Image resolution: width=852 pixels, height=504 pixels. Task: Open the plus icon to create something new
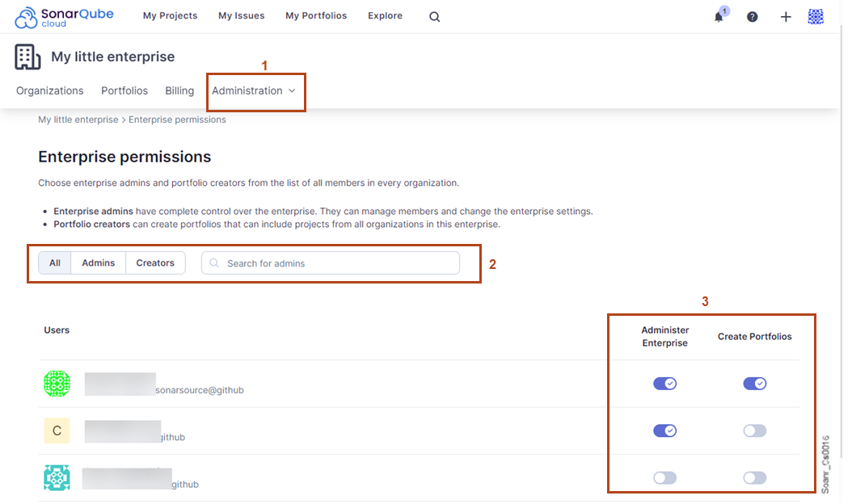coord(785,16)
